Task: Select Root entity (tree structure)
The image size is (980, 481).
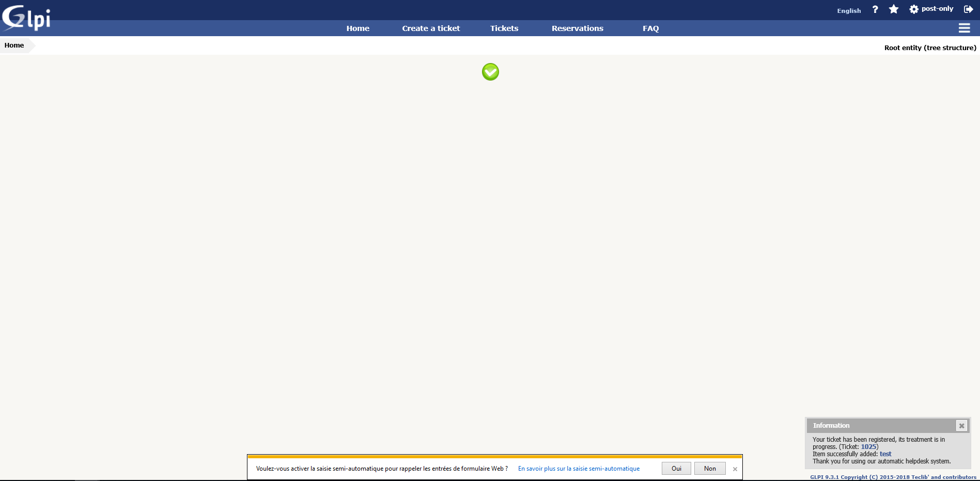Action: pos(930,48)
